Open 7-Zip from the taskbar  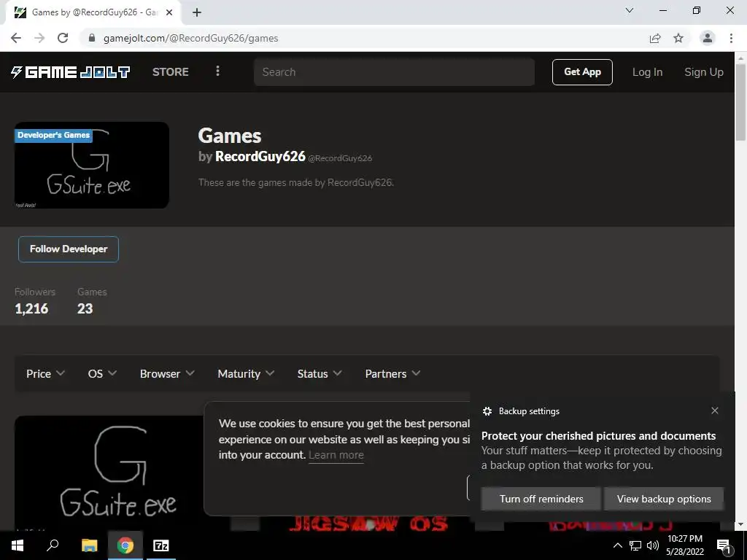click(161, 545)
